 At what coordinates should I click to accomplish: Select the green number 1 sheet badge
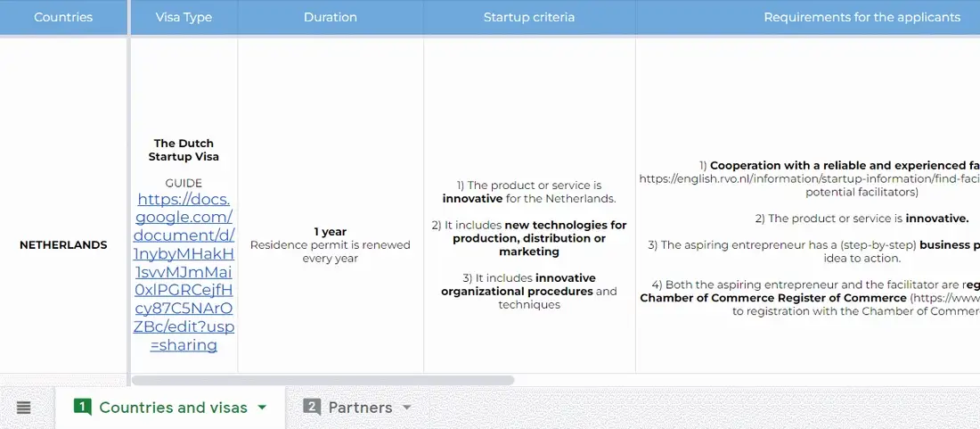[83, 407]
